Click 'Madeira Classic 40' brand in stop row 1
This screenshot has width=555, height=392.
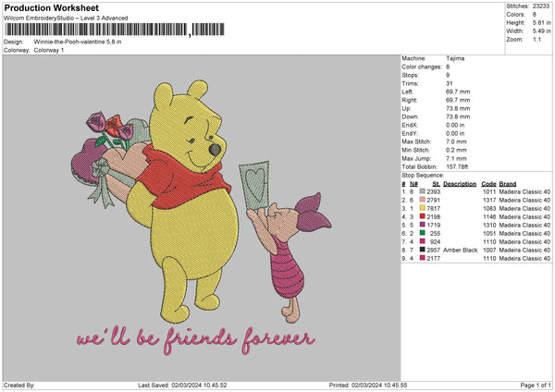[524, 191]
